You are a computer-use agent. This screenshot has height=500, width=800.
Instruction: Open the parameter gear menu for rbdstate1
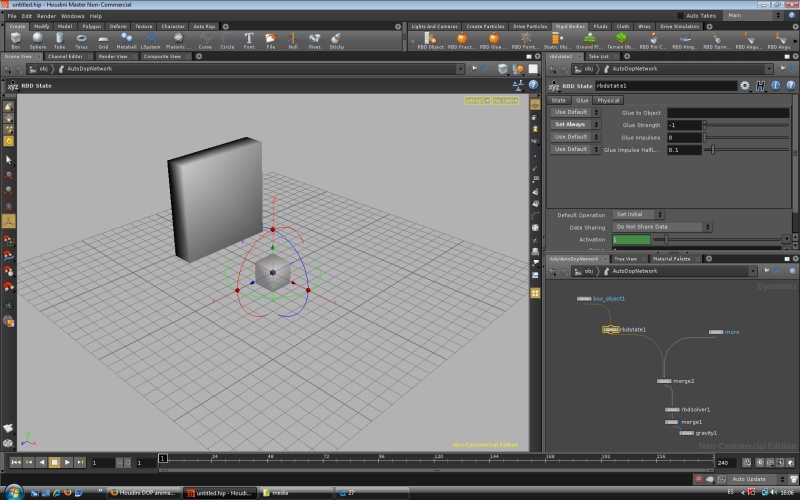pyautogui.click(x=745, y=86)
